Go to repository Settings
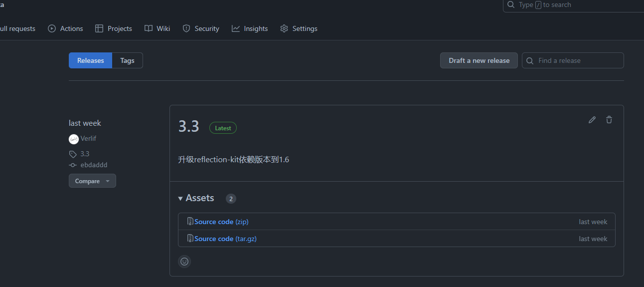Image resolution: width=644 pixels, height=287 pixels. point(299,28)
